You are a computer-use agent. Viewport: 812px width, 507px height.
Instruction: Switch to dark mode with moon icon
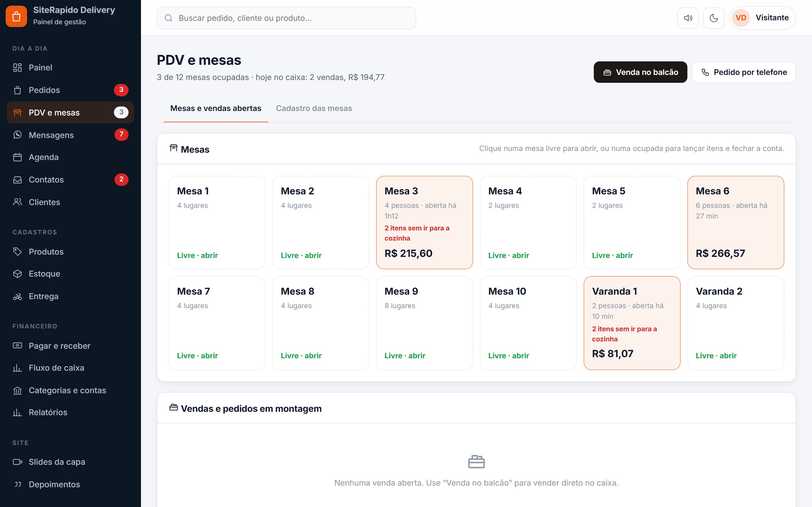coord(714,18)
